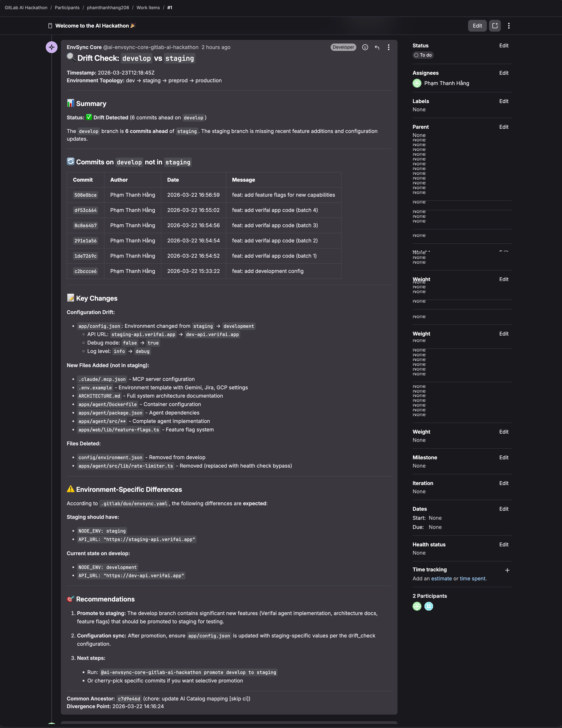Click second participant avatar in Participants
This screenshot has height=728, width=562.
coord(429,606)
